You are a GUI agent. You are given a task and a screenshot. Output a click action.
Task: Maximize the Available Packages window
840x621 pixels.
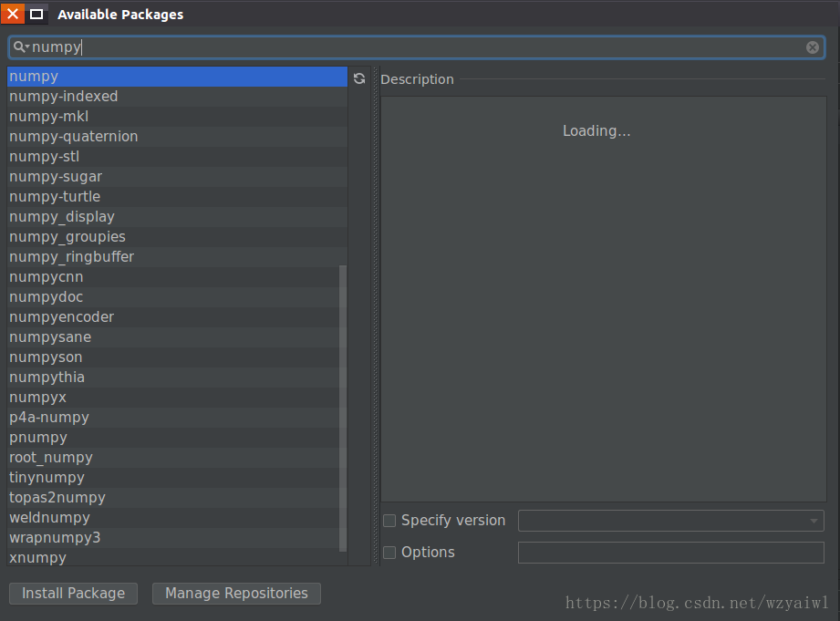36,14
